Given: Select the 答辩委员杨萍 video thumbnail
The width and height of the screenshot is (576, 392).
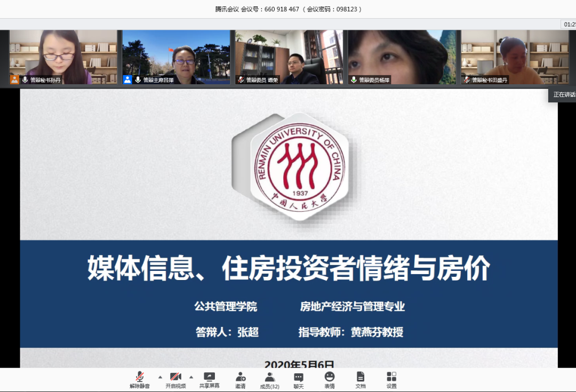Looking at the screenshot, I should point(402,57).
